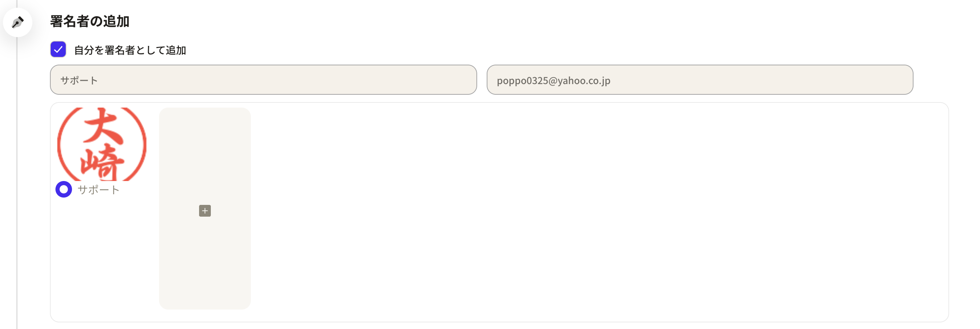This screenshot has height=329, width=980.
Task: Click the plus icon to add stamp
Action: pos(205,211)
